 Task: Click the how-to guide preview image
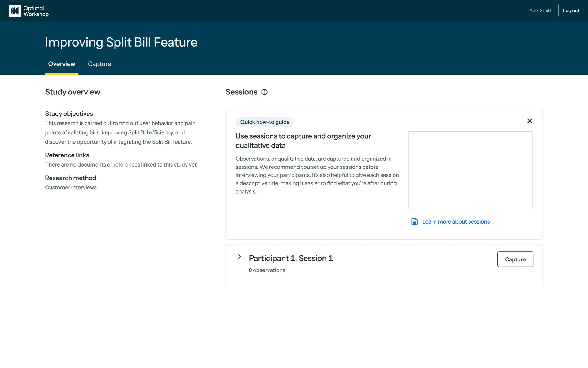point(470,170)
